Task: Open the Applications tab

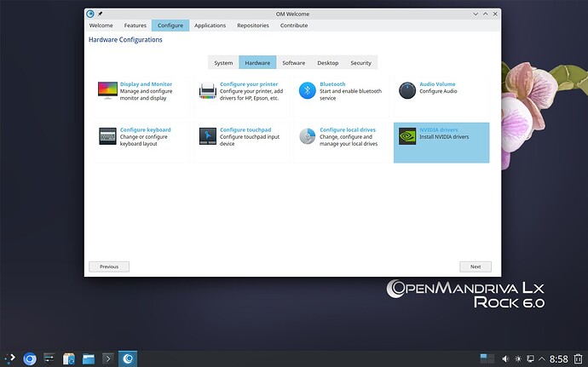Action: click(210, 26)
